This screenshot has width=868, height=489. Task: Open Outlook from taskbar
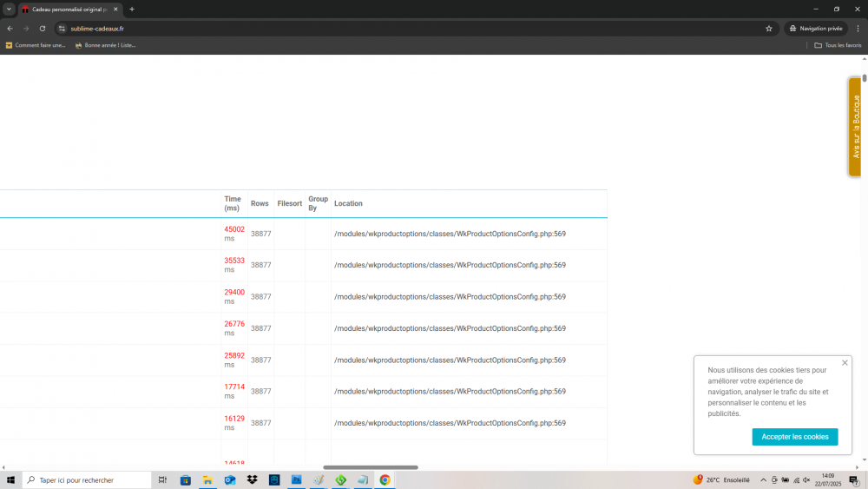tap(230, 480)
